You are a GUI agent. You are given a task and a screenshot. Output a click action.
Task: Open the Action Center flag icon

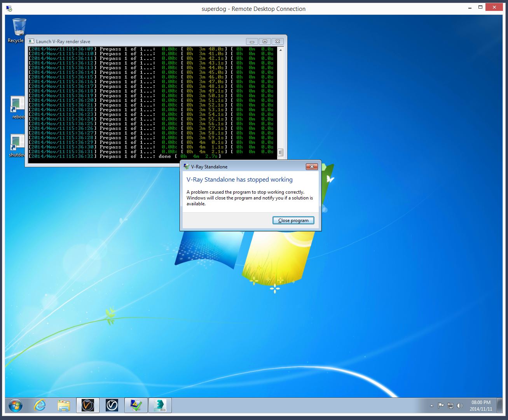[441, 406]
